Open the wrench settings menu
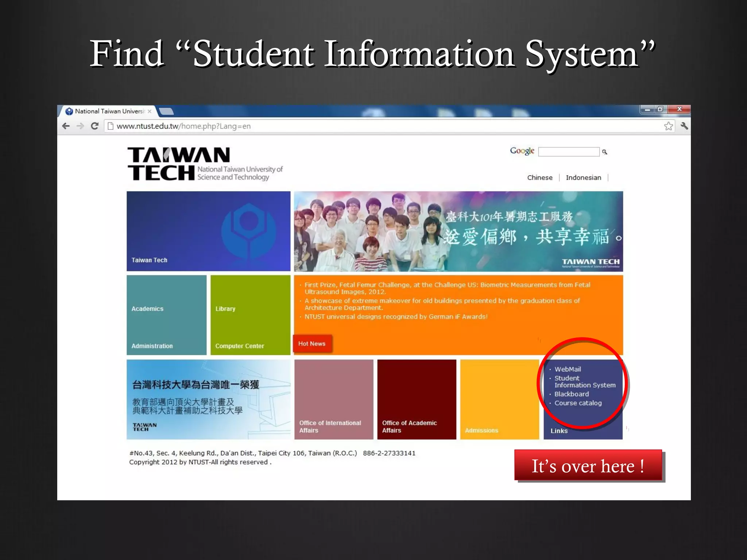 [x=684, y=126]
